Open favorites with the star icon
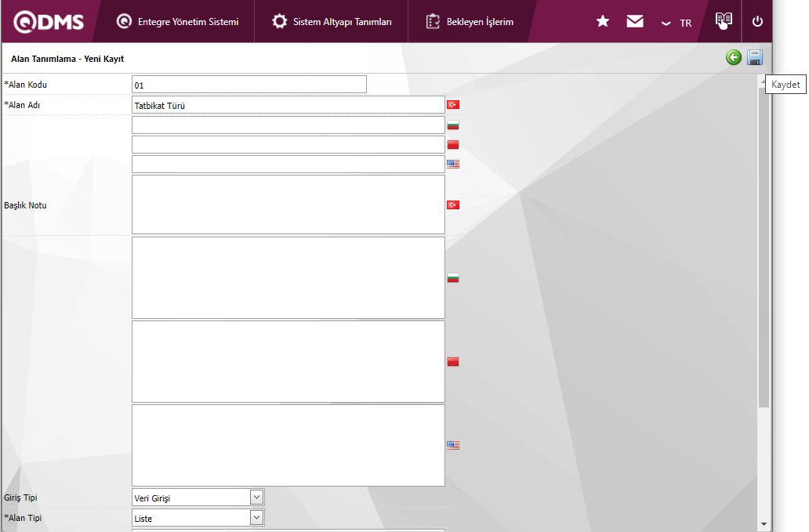The height and width of the screenshot is (532, 809). 602,22
